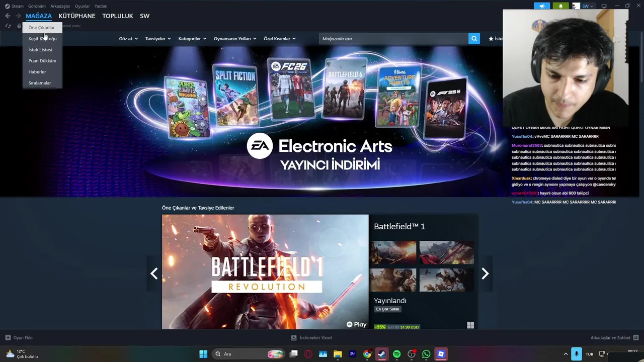Open notifications bell
Screen dimensions: 644x362
560,6
